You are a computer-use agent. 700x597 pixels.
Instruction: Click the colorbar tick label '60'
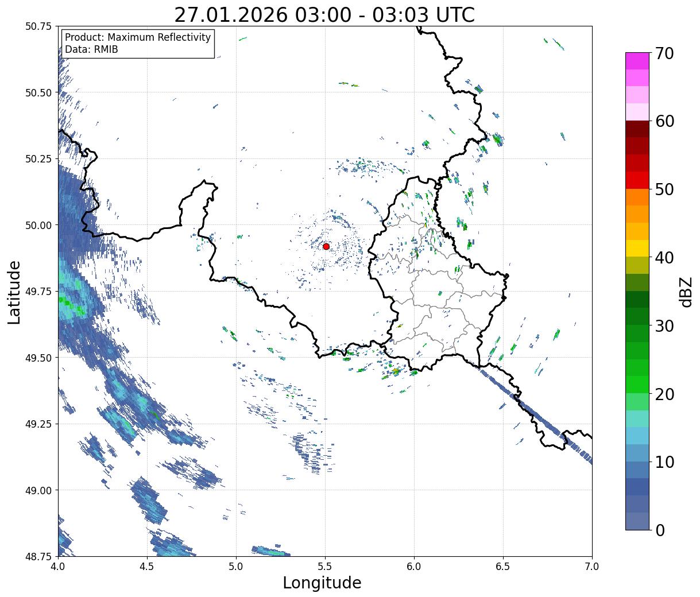coord(664,121)
